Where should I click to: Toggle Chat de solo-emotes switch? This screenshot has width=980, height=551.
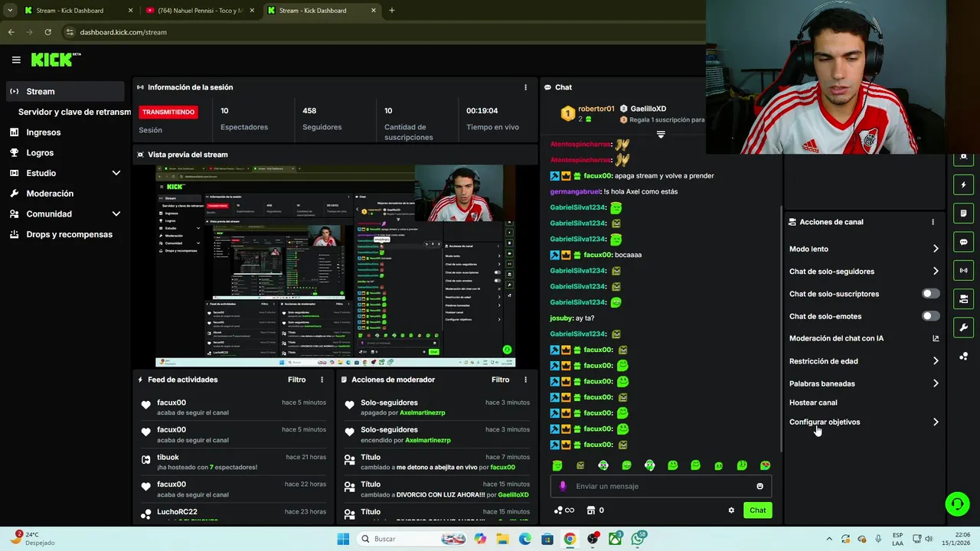click(x=930, y=316)
